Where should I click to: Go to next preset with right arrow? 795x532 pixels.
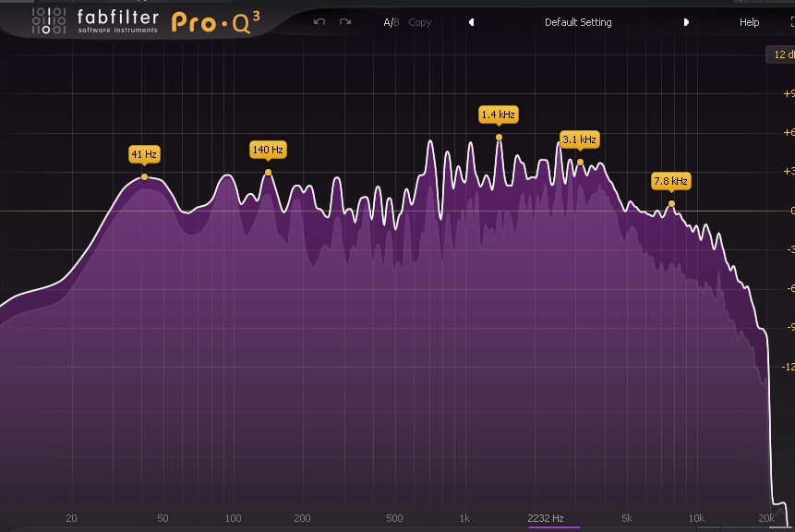point(686,22)
